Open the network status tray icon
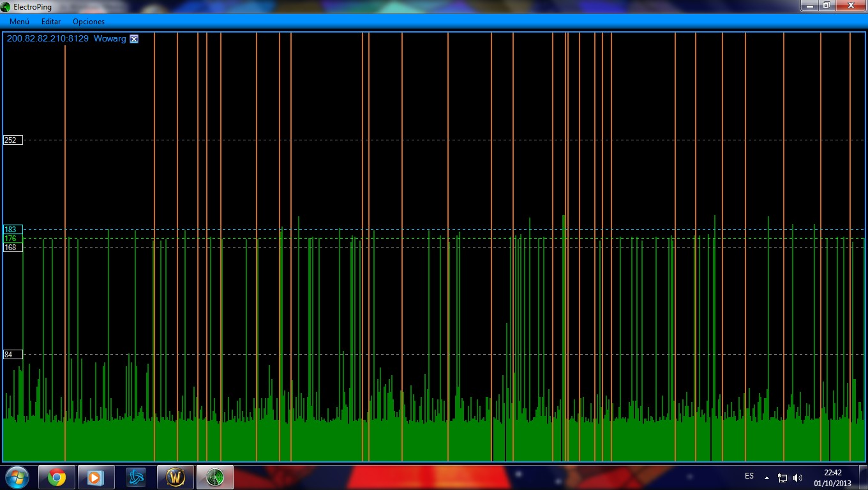The image size is (868, 490). [782, 477]
